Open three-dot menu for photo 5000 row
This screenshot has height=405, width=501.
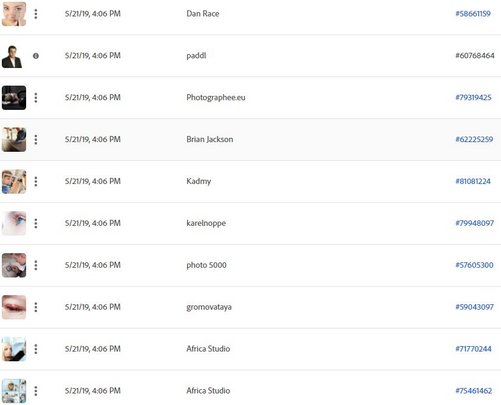[36, 265]
